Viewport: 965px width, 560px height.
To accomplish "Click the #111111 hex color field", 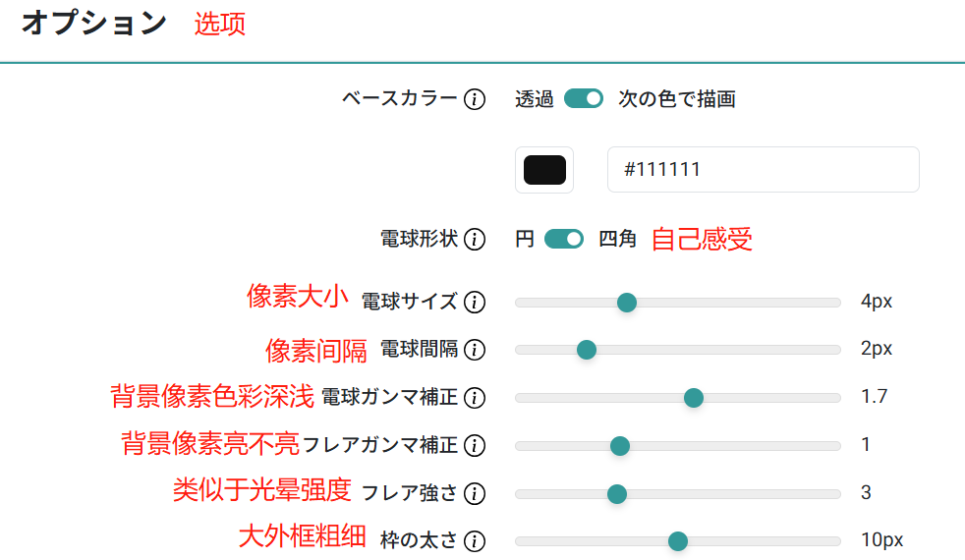I will [764, 169].
